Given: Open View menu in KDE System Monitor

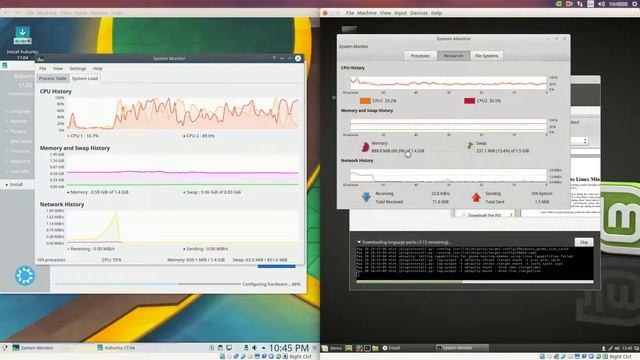Looking at the screenshot, I should pos(58,69).
